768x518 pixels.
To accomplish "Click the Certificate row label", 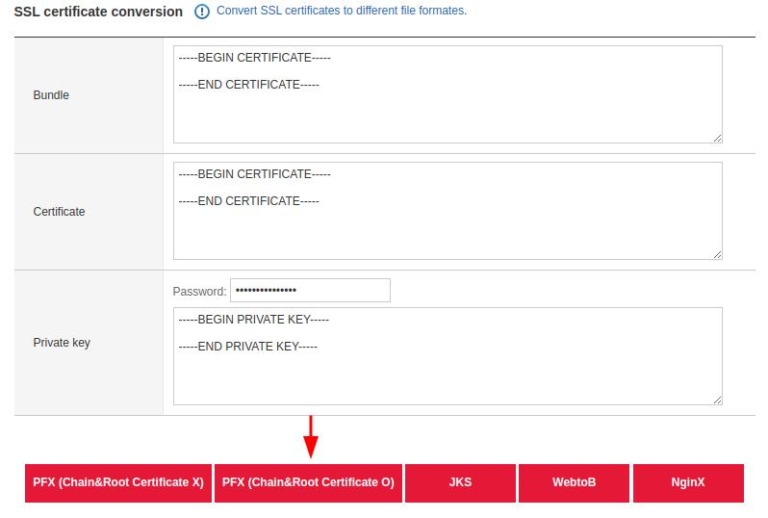I will (x=59, y=212).
